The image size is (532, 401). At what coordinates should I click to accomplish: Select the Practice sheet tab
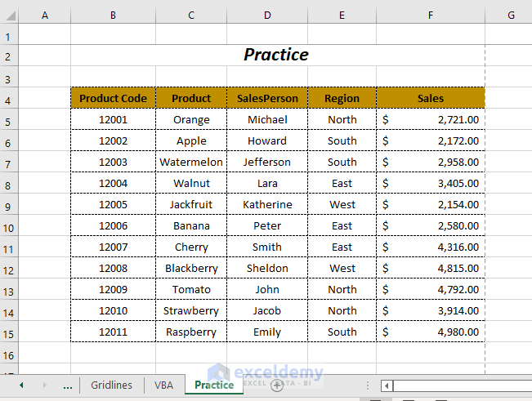pyautogui.click(x=214, y=385)
